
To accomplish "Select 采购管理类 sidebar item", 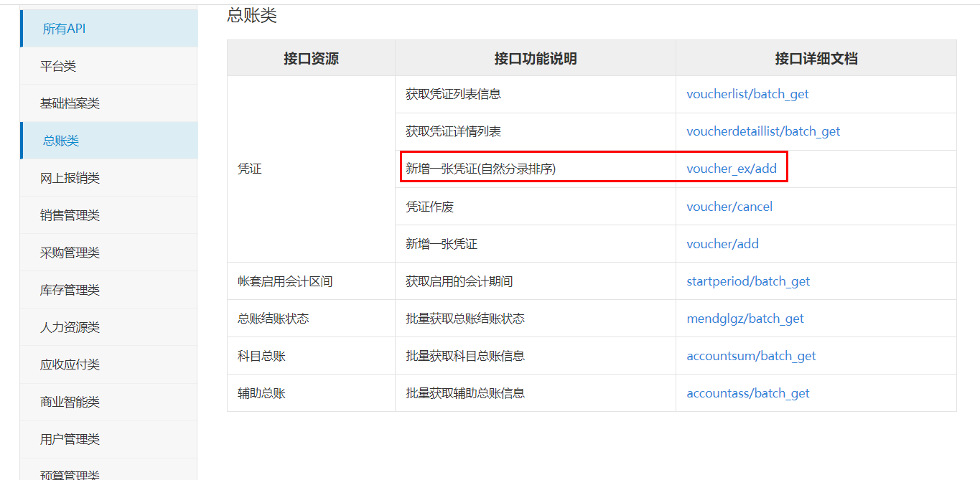I will [x=70, y=253].
